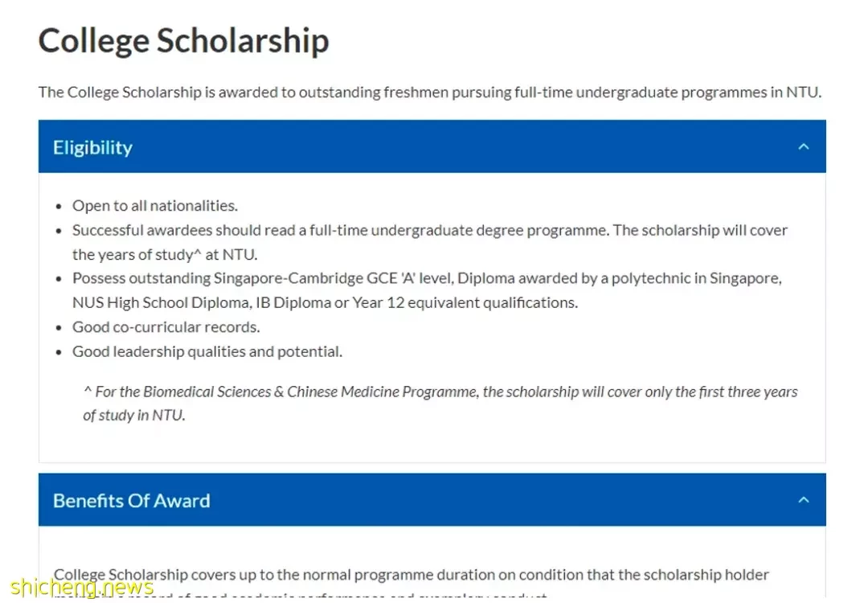Viewport: 868px width, 603px height.
Task: Click the Biomedical Sciences footnote line
Action: tap(440, 392)
